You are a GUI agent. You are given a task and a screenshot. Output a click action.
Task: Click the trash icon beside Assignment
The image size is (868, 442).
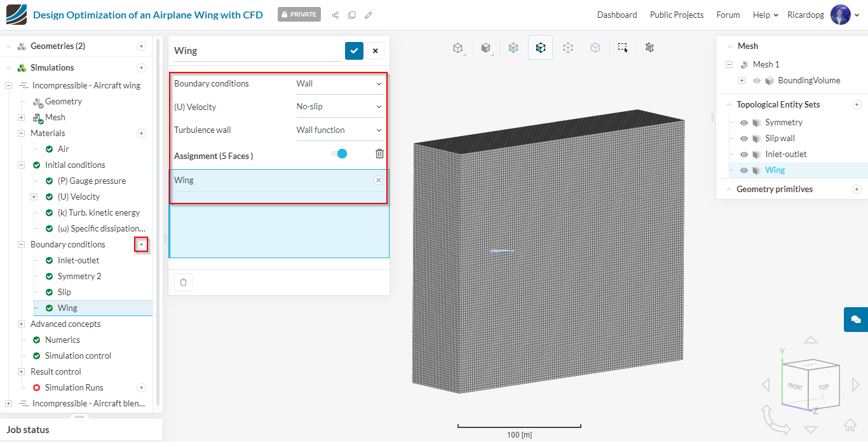[x=379, y=153]
